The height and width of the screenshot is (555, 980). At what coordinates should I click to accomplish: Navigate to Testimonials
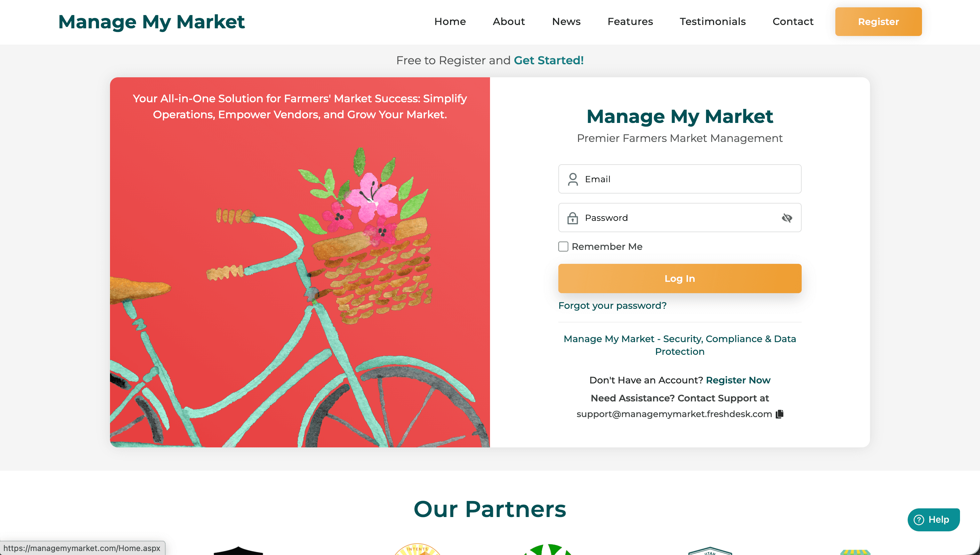point(713,21)
